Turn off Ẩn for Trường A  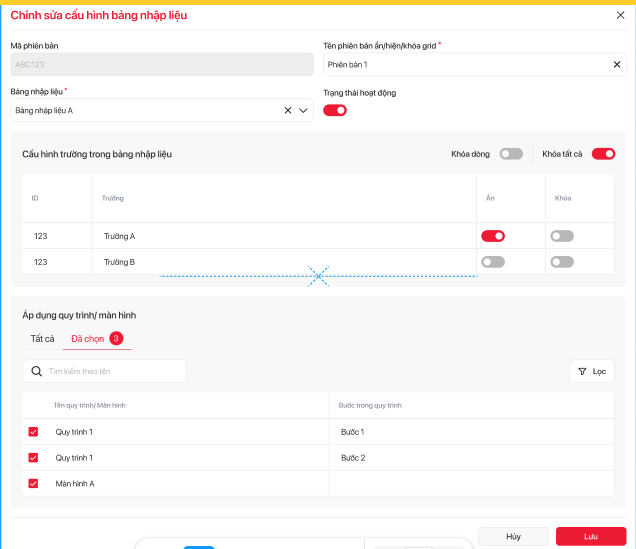coord(492,236)
